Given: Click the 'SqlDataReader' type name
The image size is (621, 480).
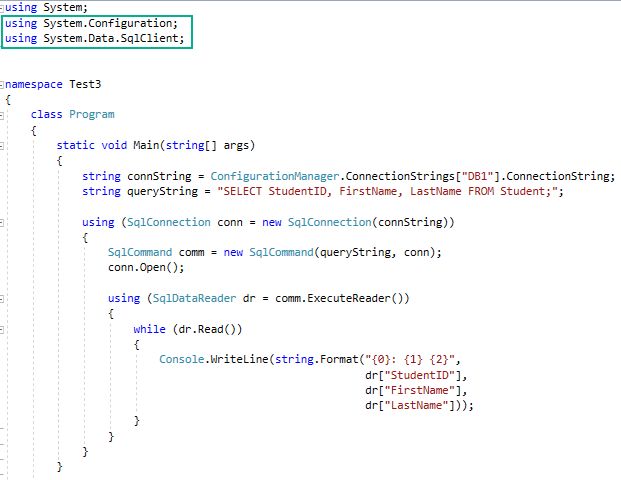Looking at the screenshot, I should 194,298.
